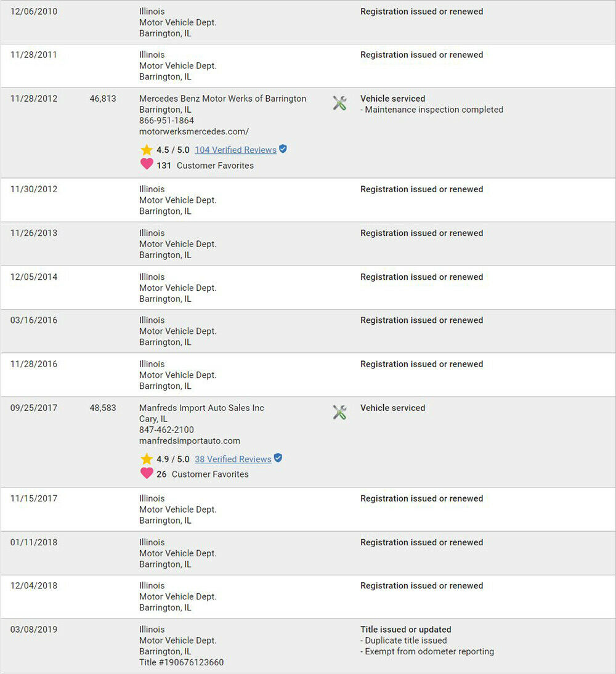Open the 104 Verified Reviews link
The width and height of the screenshot is (616, 674).
click(x=235, y=150)
